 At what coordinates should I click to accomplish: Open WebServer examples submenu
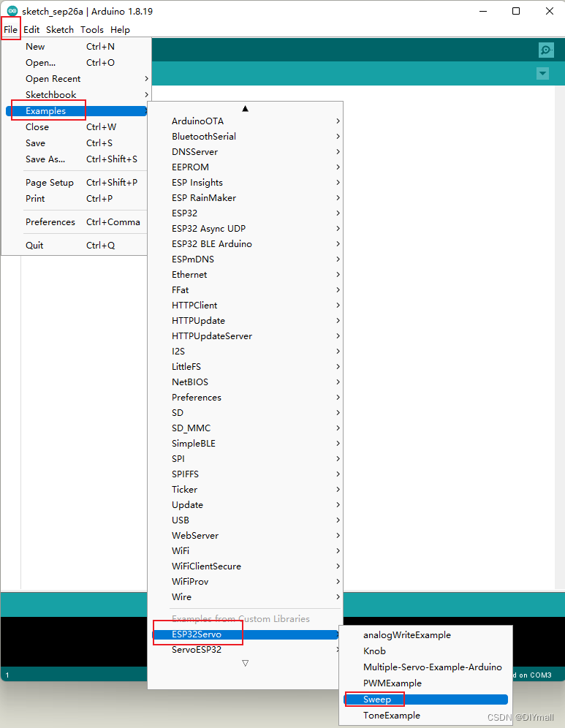(x=246, y=535)
